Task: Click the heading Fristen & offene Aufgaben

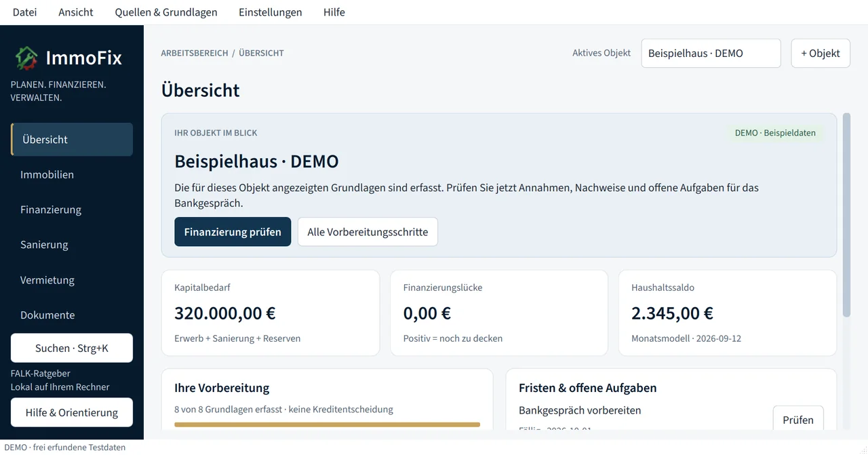Action: tap(588, 388)
